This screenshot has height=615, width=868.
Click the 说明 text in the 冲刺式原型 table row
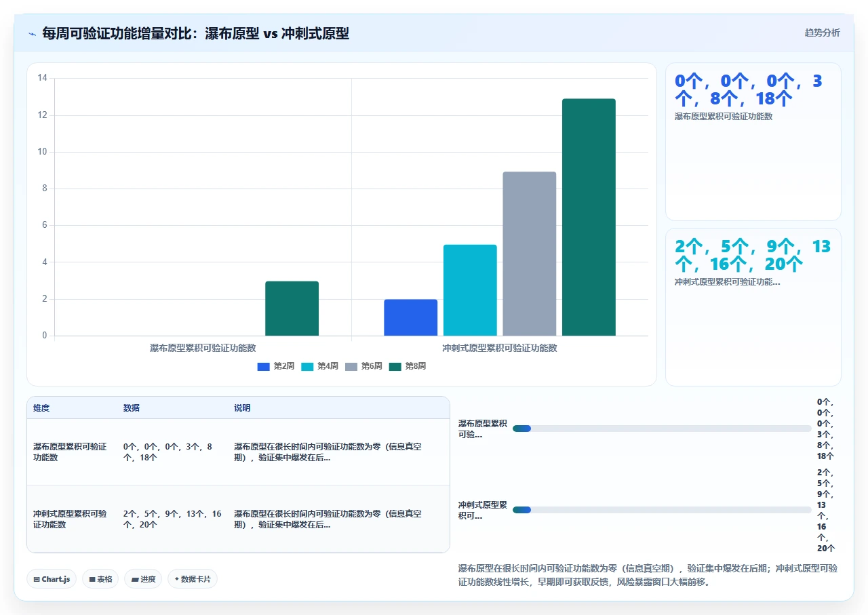[328, 519]
